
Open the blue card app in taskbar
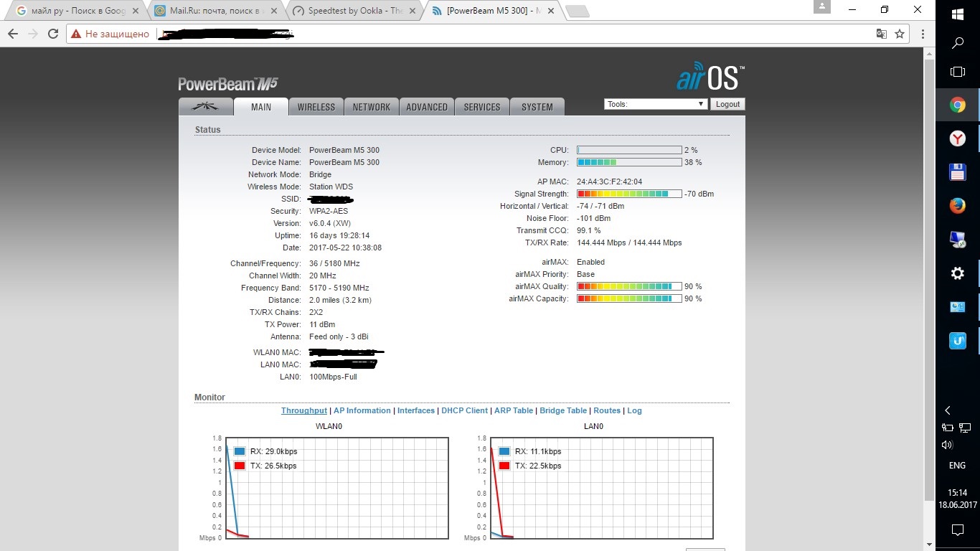point(957,307)
